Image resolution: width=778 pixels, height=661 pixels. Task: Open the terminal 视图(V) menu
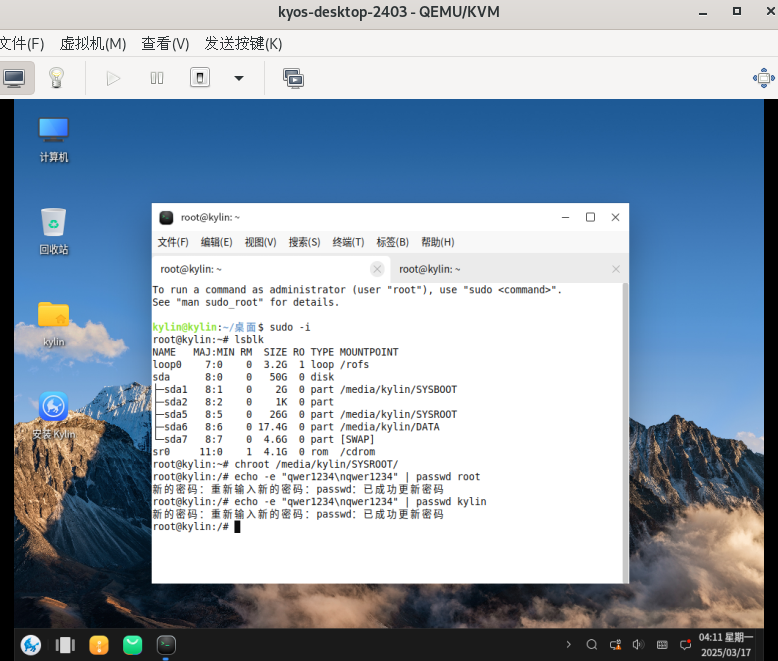pos(260,242)
